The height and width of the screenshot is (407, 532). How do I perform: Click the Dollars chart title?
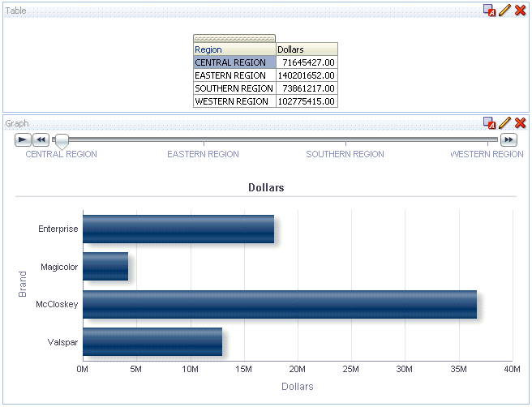pos(266,187)
